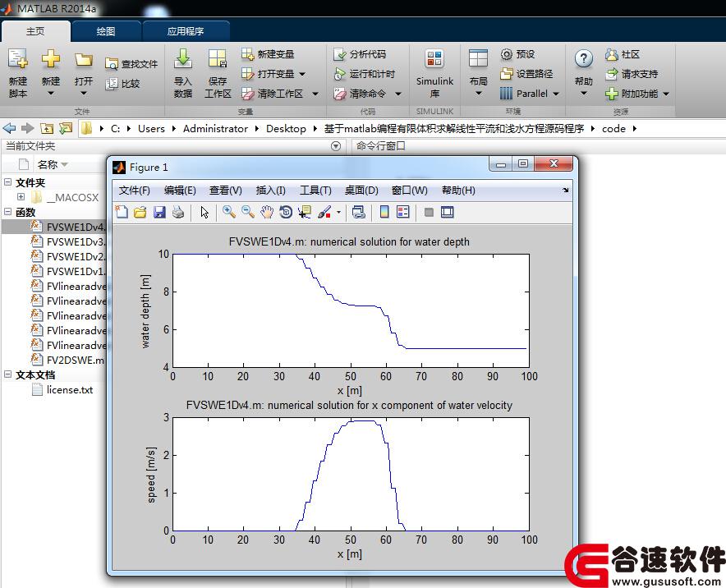This screenshot has width=726, height=588.
Task: Click the Help question mark icon
Action: click(x=583, y=59)
